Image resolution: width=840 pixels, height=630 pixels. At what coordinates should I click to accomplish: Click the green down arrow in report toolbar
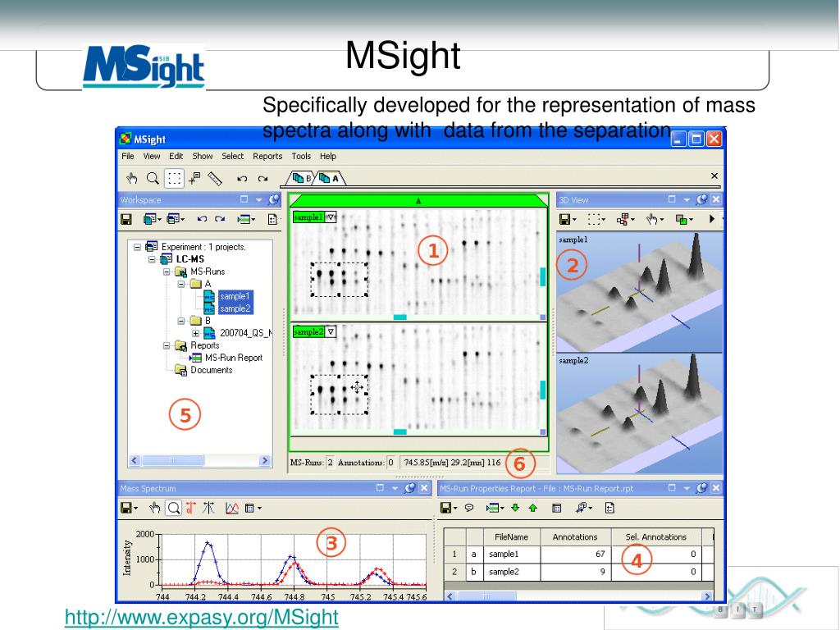(515, 507)
